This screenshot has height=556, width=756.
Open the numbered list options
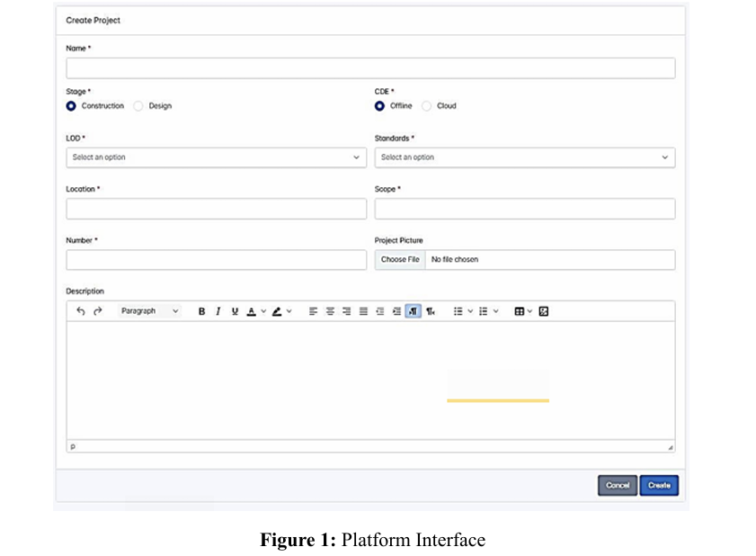488,311
